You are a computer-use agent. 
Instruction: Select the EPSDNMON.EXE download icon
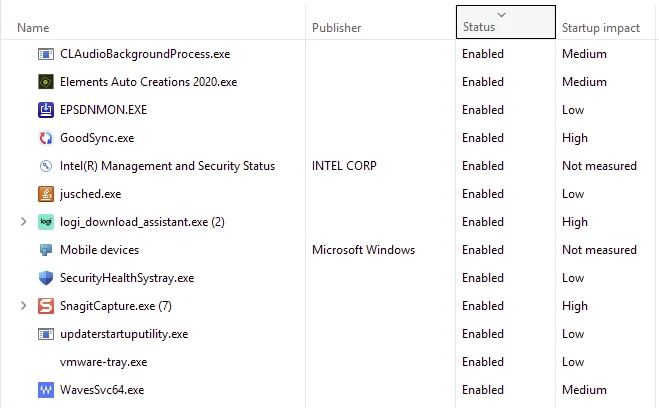click(46, 110)
